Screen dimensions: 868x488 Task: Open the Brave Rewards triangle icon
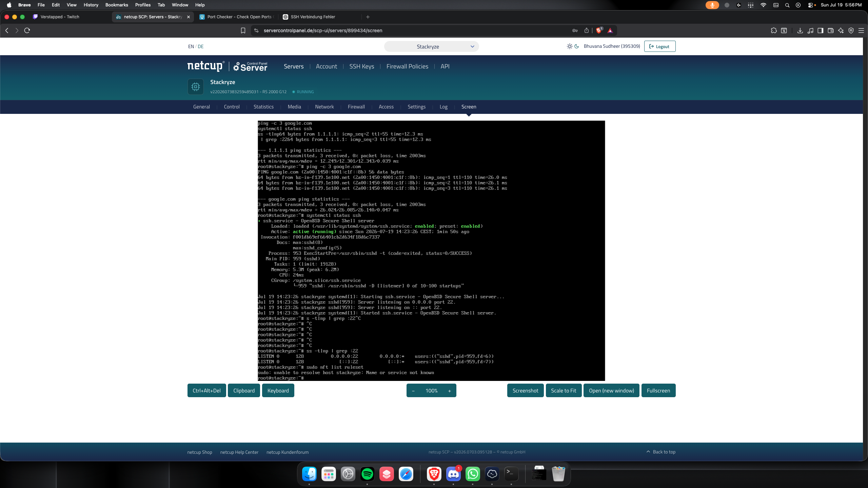(610, 30)
